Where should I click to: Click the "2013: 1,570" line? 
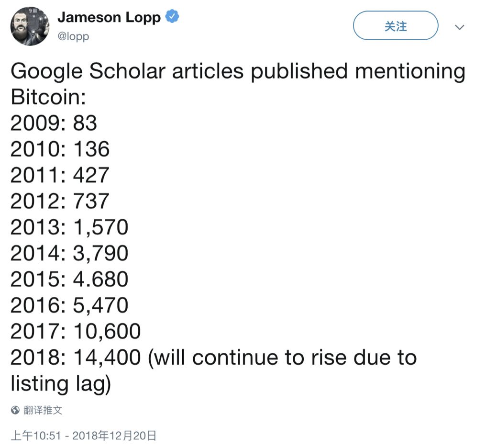coord(69,227)
